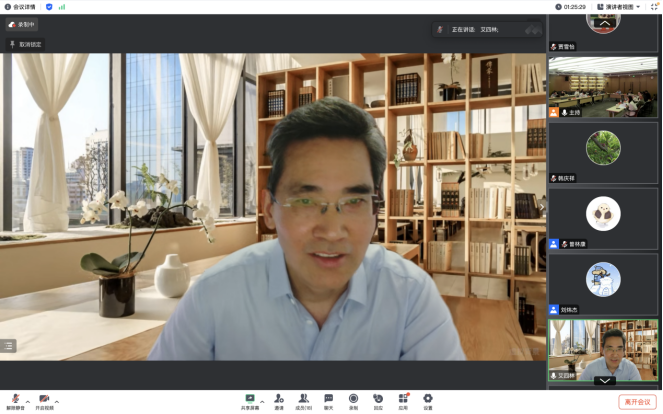The width and height of the screenshot is (663, 414).
Task: Click the meeting duration timer 01:25:29
Action: pos(571,7)
